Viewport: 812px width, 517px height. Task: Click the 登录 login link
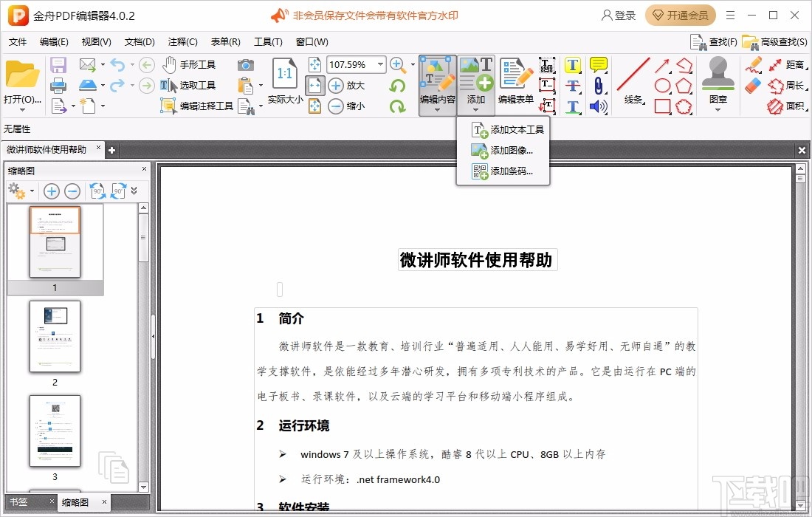point(620,15)
